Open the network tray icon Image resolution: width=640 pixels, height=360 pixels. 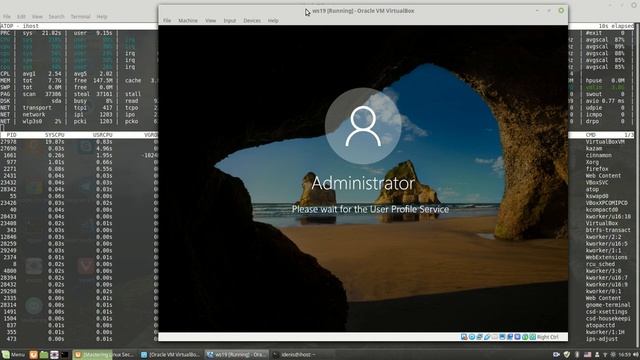[x=605, y=355]
